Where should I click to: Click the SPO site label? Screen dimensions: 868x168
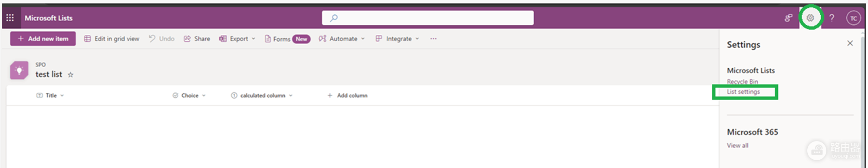pyautogui.click(x=40, y=65)
